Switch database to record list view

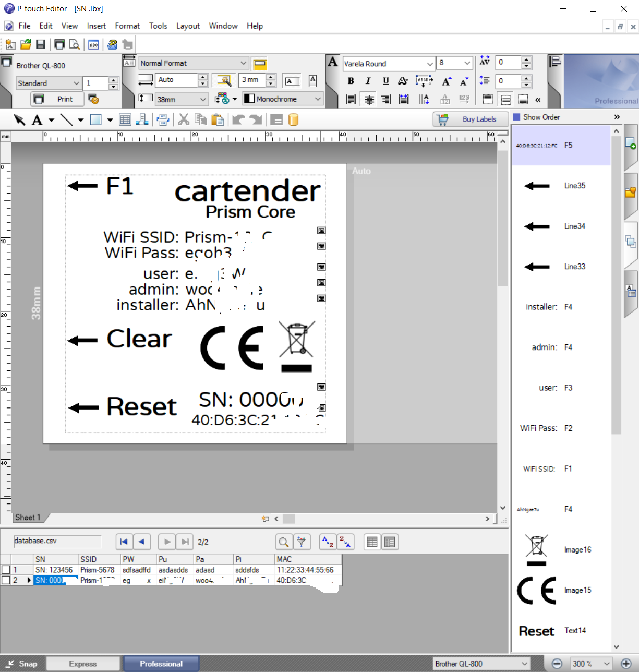pos(372,542)
